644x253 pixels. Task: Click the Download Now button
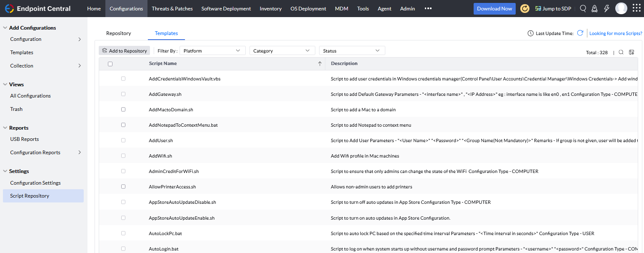[x=494, y=8]
